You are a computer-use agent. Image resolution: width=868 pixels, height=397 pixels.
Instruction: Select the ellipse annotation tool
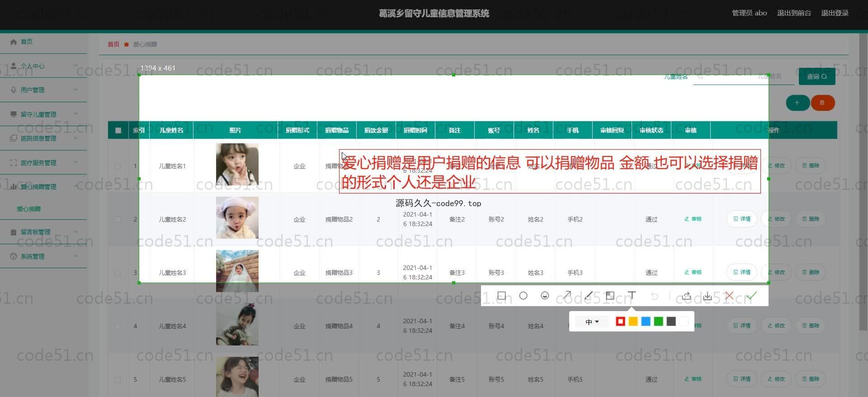coord(523,296)
